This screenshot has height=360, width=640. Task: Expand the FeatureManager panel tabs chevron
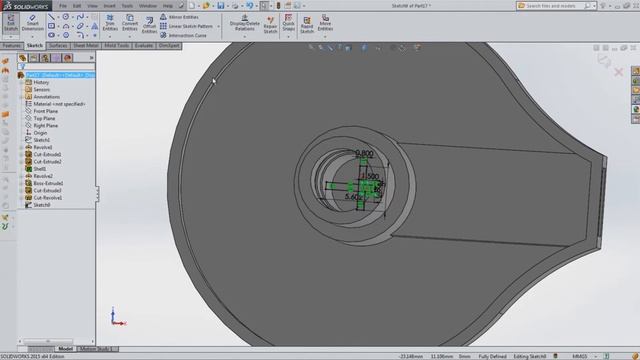pyautogui.click(x=91, y=58)
